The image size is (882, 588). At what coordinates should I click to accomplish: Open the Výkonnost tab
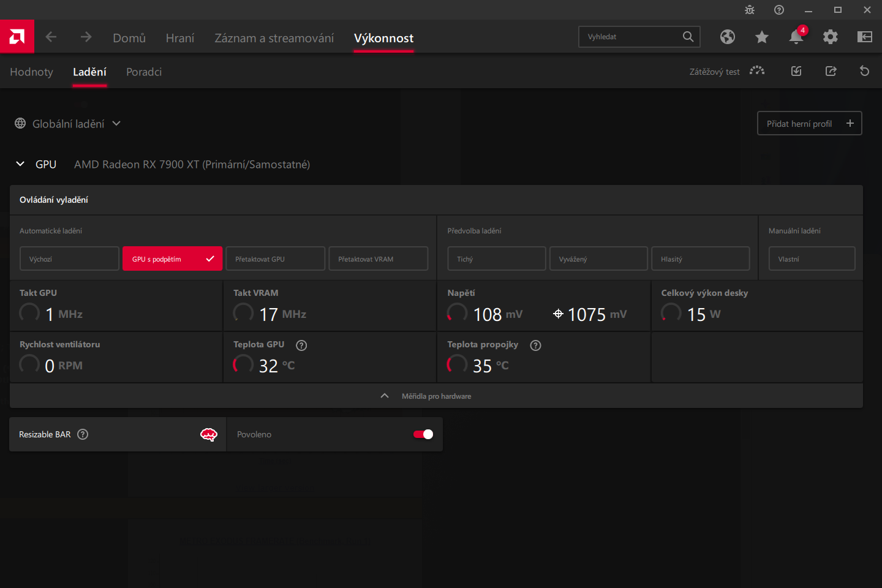point(383,38)
